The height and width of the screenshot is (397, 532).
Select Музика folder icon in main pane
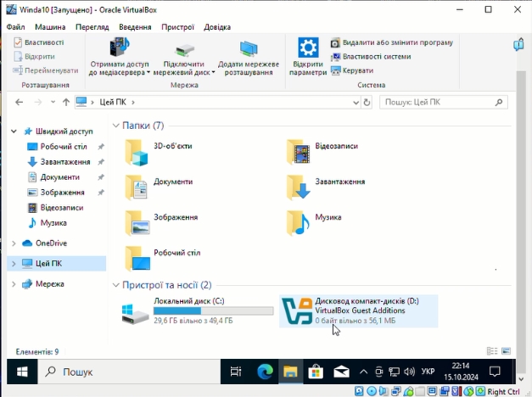(x=298, y=223)
